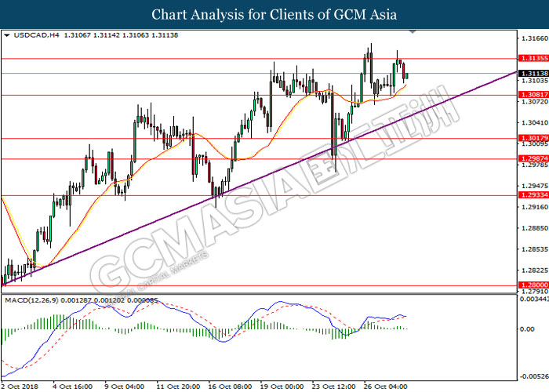Click the chart shift marker triangle at top

(413, 32)
